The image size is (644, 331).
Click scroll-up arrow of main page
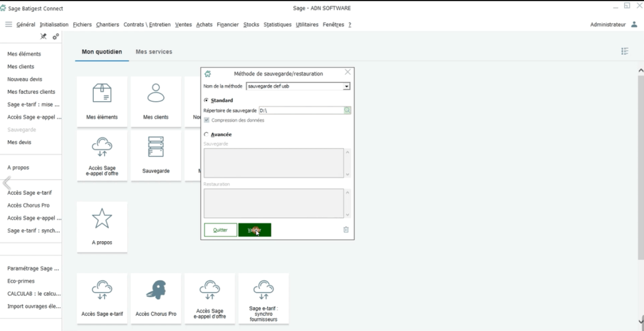[641, 71]
